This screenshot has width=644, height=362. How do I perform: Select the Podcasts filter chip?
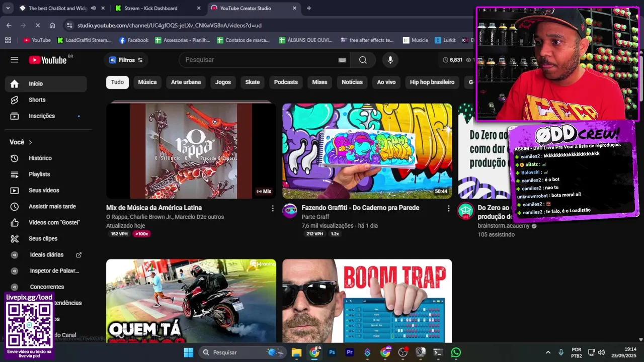tap(286, 82)
